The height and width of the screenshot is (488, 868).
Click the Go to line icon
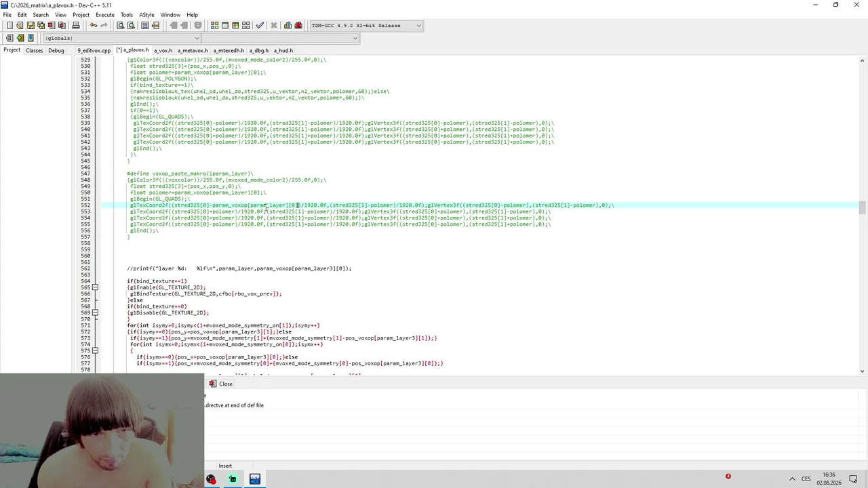(155, 25)
